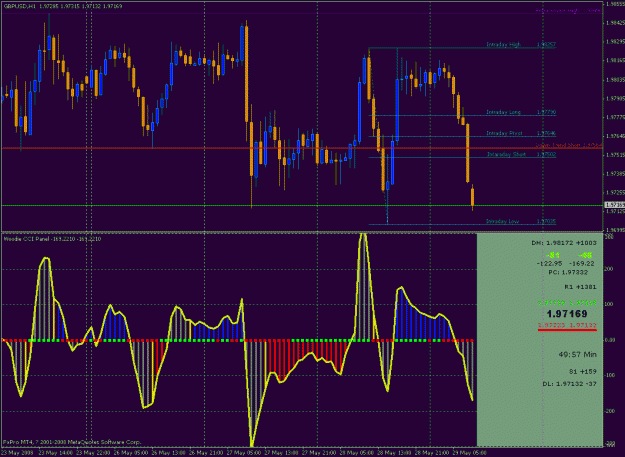Click the '29 May 05:00' time axis label
This screenshot has width=625, height=457.
click(x=470, y=453)
